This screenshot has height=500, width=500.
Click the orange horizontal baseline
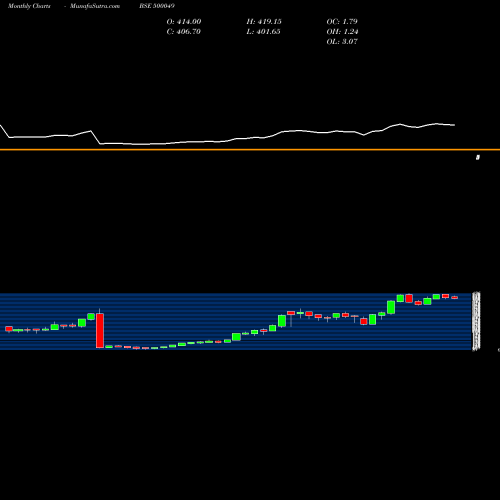pos(250,150)
